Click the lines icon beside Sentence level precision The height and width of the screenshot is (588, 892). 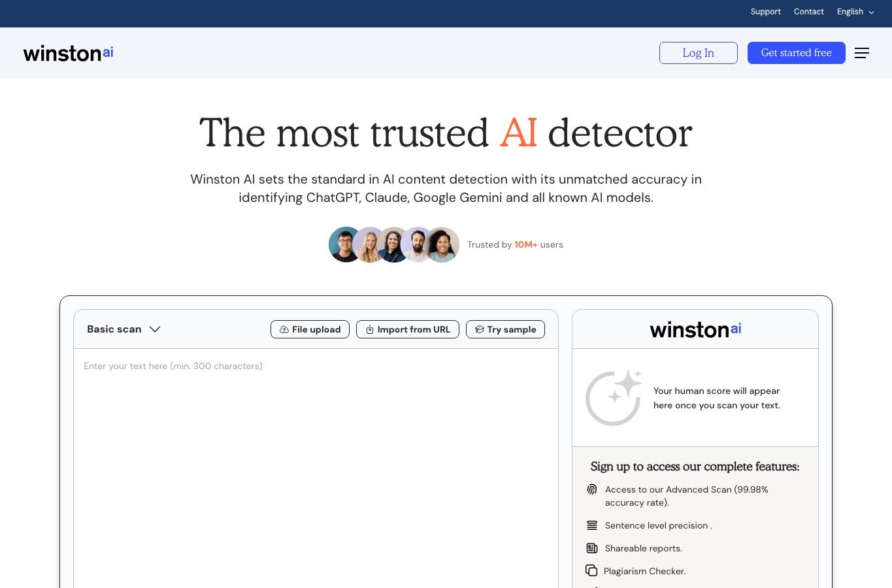coord(592,525)
